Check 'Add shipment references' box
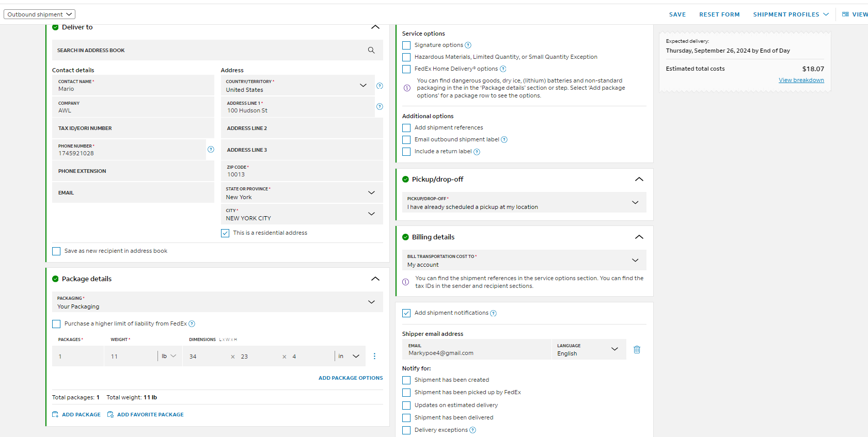 [406, 128]
